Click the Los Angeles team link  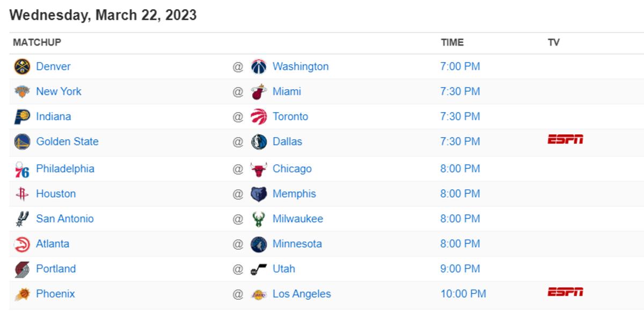point(302,294)
